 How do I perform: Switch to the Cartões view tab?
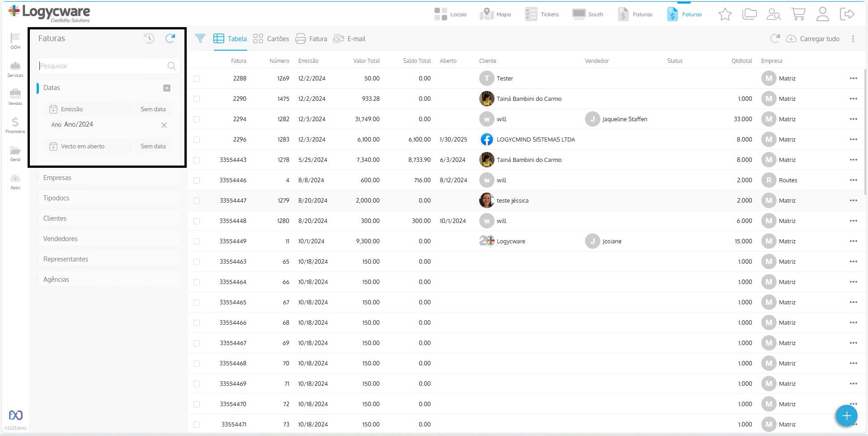(x=271, y=39)
